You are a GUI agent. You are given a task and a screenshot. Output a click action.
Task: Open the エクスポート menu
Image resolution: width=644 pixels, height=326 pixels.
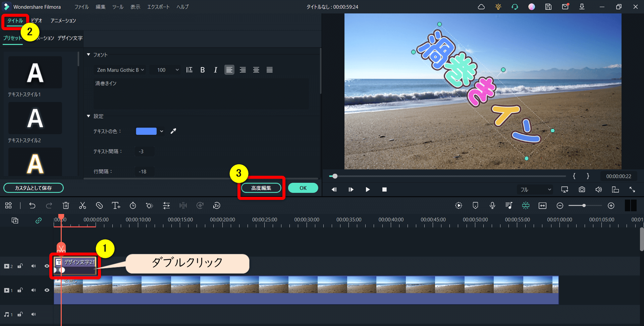[158, 7]
